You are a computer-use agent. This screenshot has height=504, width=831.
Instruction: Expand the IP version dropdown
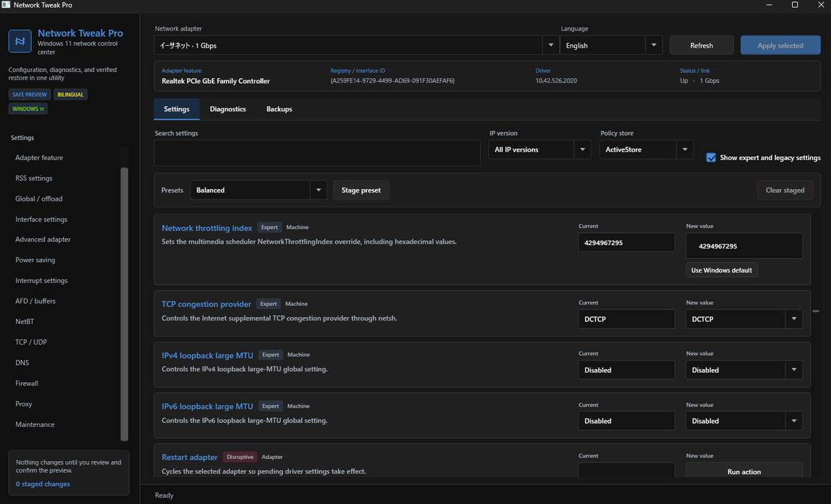(x=539, y=150)
